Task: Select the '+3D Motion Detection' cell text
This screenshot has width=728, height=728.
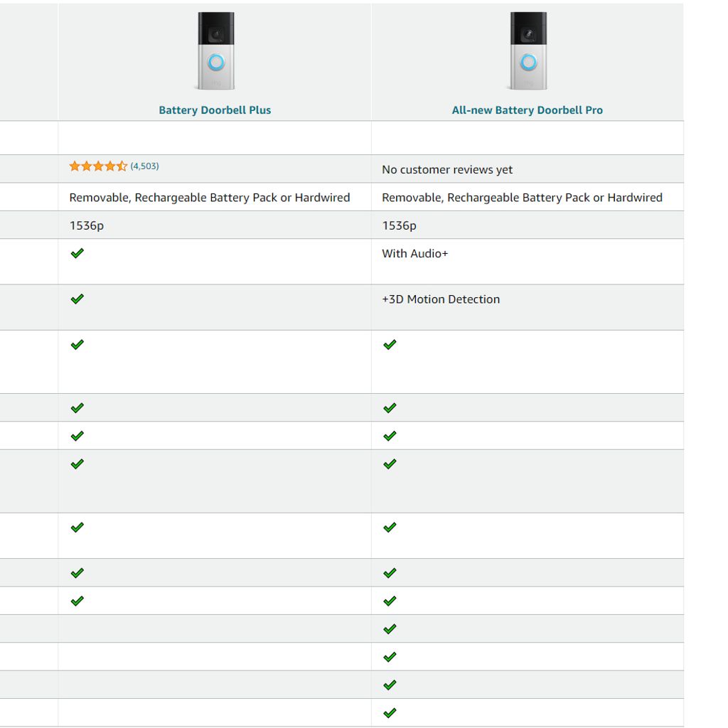Action: 441,299
